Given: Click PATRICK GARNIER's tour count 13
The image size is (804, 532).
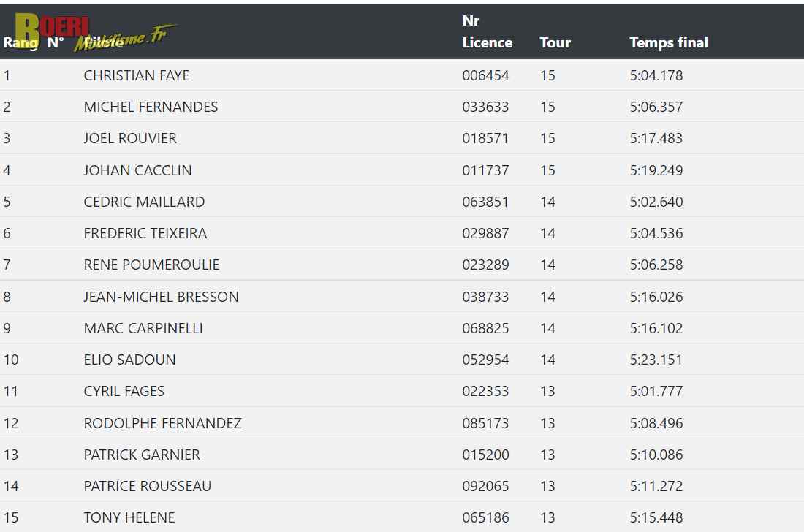Looking at the screenshot, I should coord(547,455).
